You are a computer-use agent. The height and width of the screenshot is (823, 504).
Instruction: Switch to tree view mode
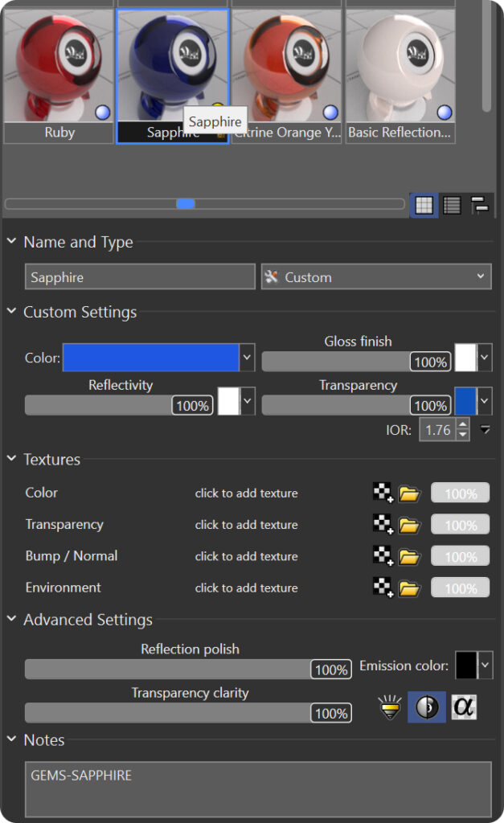pos(481,205)
